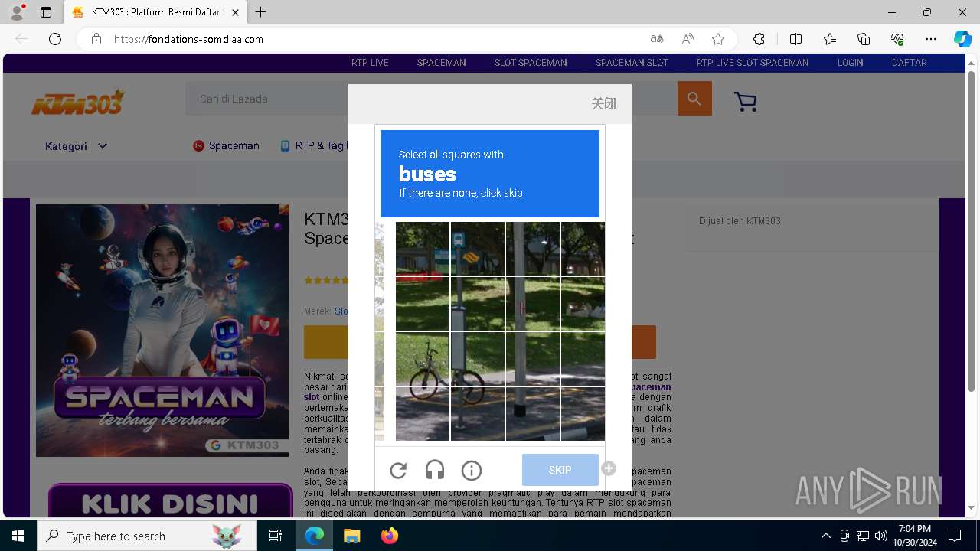Open SPACEMAN SLOT menu item
Viewport: 980px width, 551px height.
632,63
